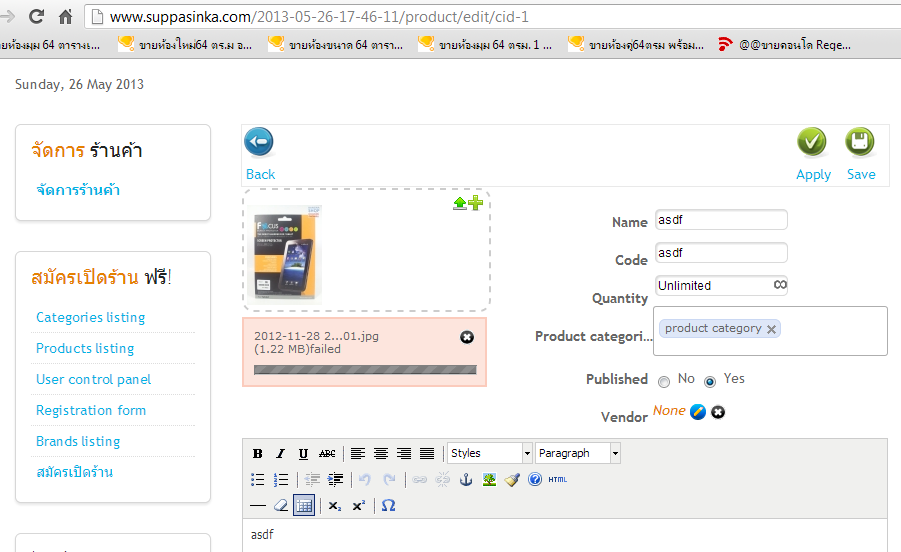
Task: Insert special character Omega icon
Action: [388, 506]
